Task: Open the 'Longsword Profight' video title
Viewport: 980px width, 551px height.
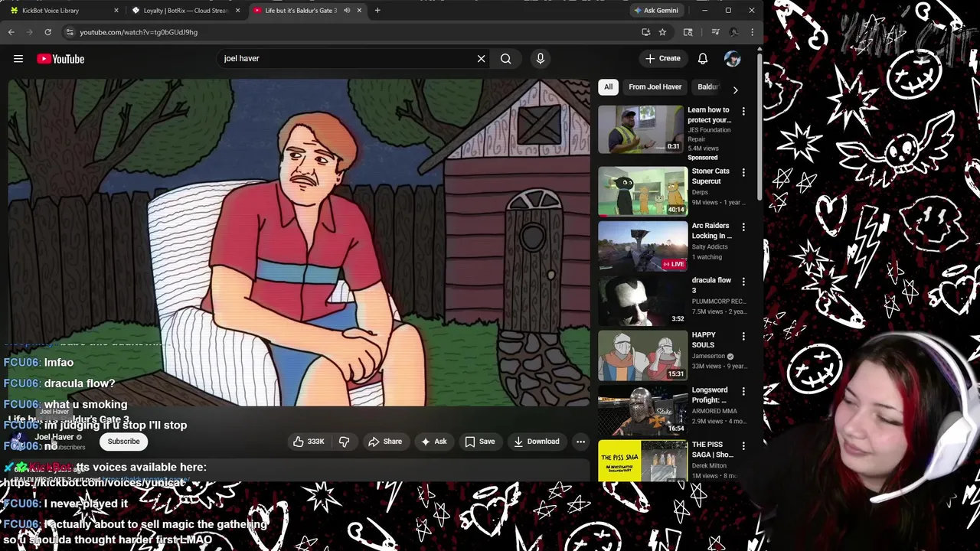Action: (x=710, y=395)
